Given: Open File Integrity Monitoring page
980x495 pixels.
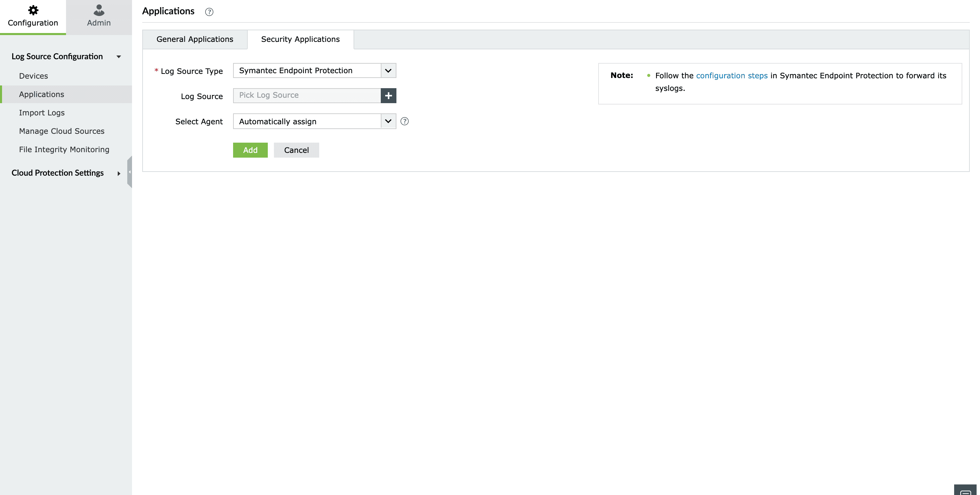Looking at the screenshot, I should [64, 149].
